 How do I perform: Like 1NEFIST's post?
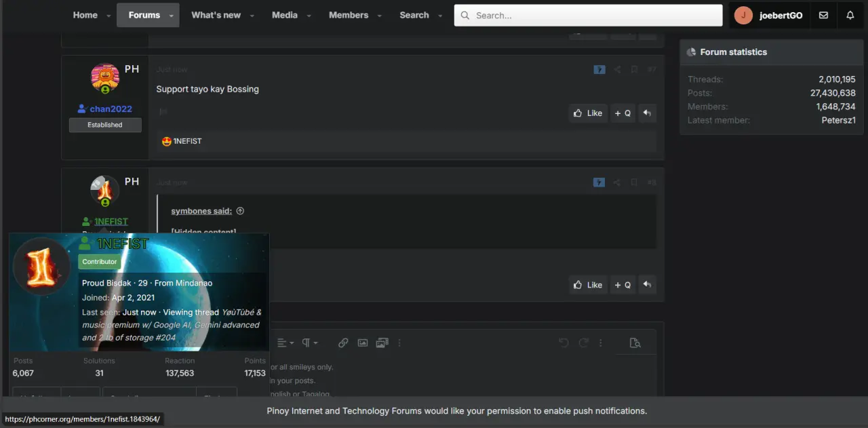pyautogui.click(x=588, y=285)
